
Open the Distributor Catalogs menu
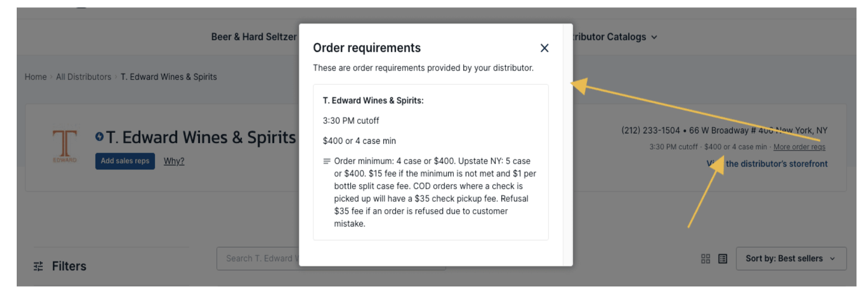pos(608,37)
